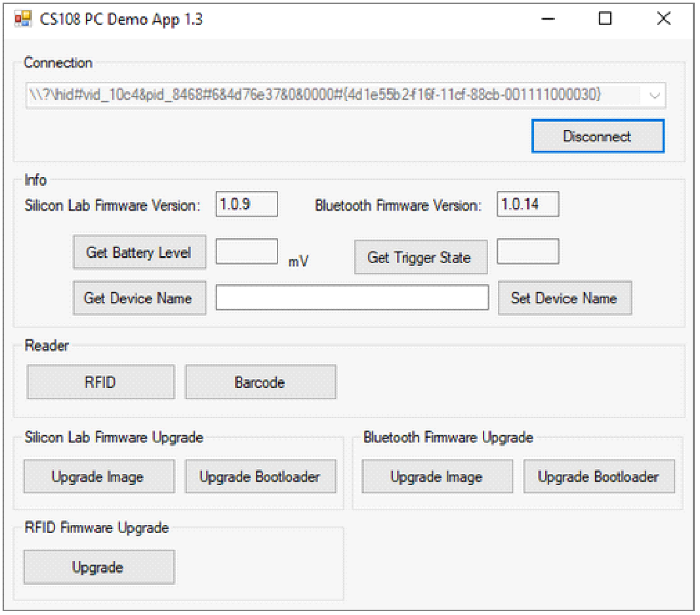
Task: Select the Silicon Lab firmware version box
Action: tap(247, 205)
